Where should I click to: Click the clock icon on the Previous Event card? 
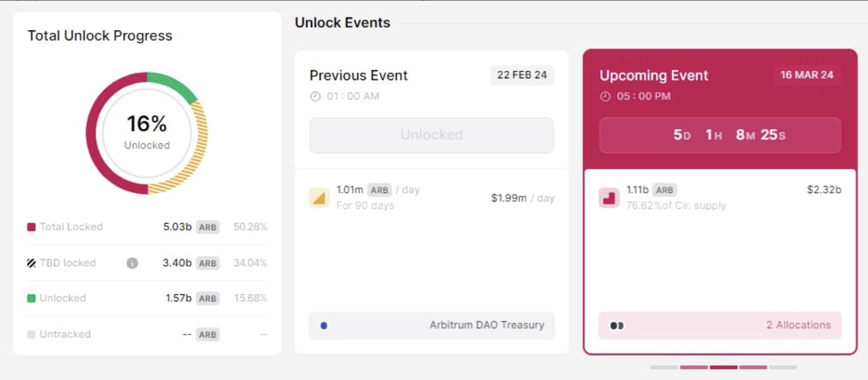pos(314,96)
